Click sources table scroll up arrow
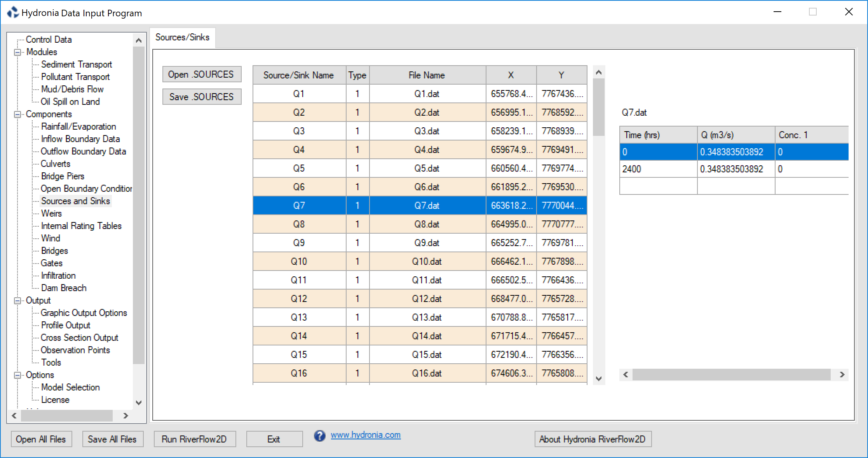The image size is (868, 458). [599, 73]
